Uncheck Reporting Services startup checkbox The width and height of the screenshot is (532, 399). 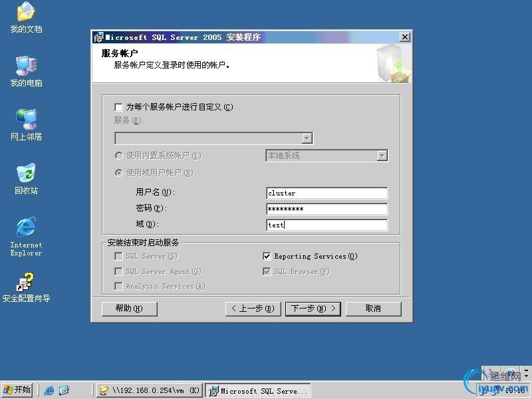267,256
